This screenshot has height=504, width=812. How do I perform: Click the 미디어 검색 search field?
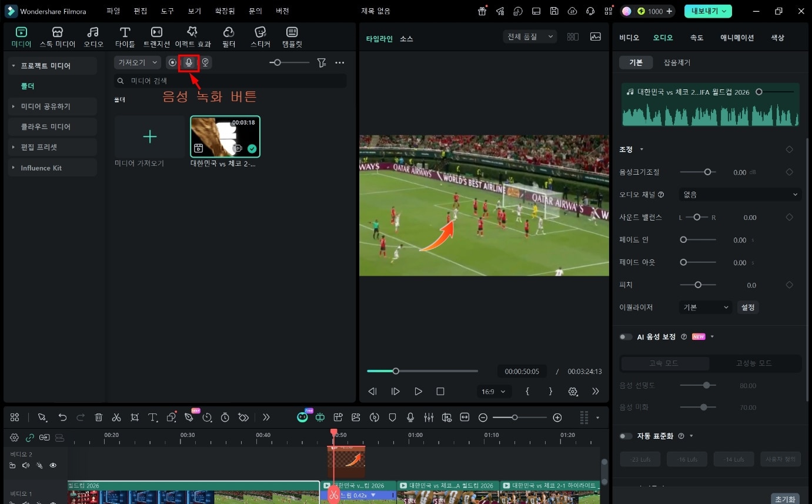[230, 81]
